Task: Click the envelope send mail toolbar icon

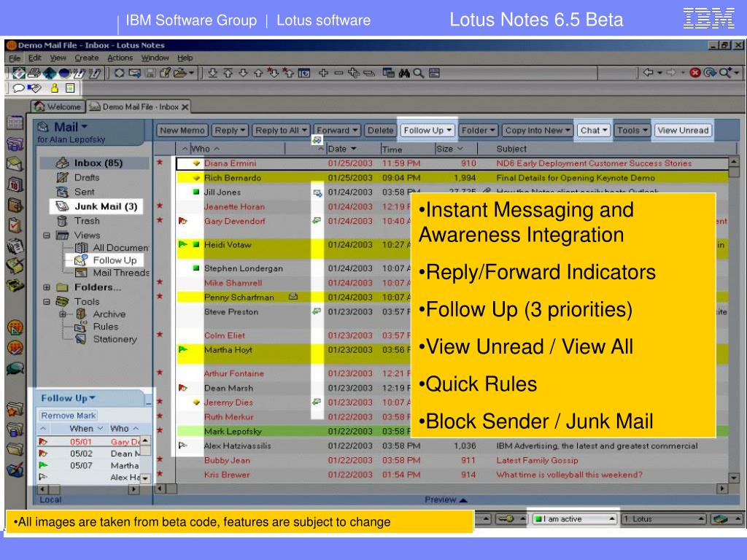Action: [x=135, y=73]
